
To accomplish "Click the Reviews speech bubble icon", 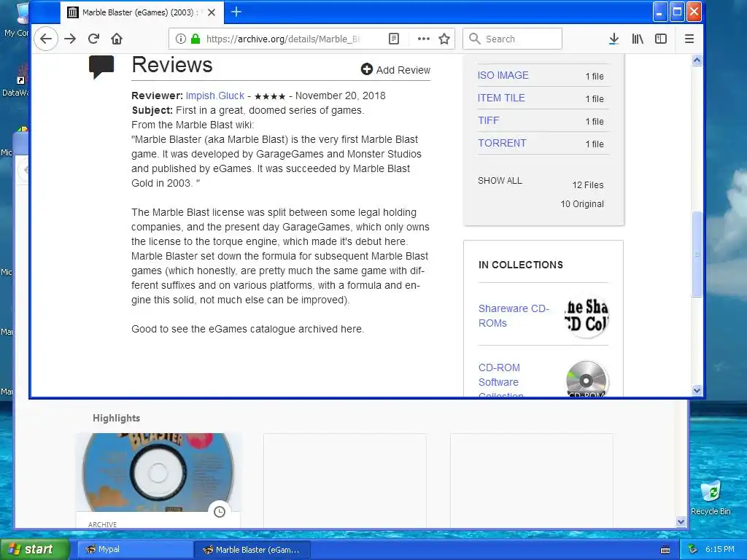I will pyautogui.click(x=101, y=66).
